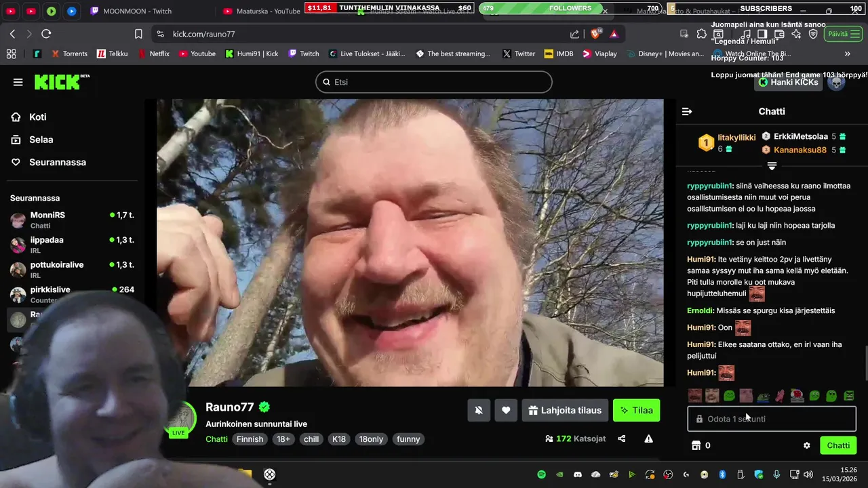Select the funny tag
This screenshot has width=868, height=488.
click(408, 439)
